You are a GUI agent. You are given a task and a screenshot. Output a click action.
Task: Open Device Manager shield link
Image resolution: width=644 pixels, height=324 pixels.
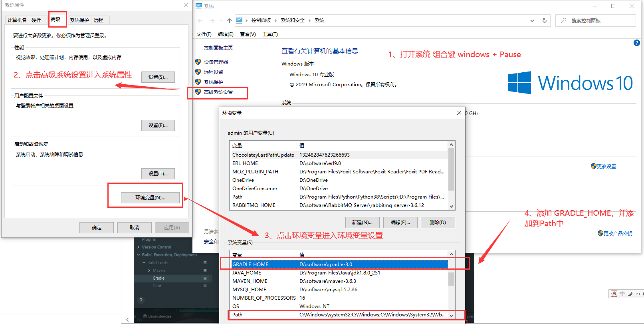coord(216,62)
